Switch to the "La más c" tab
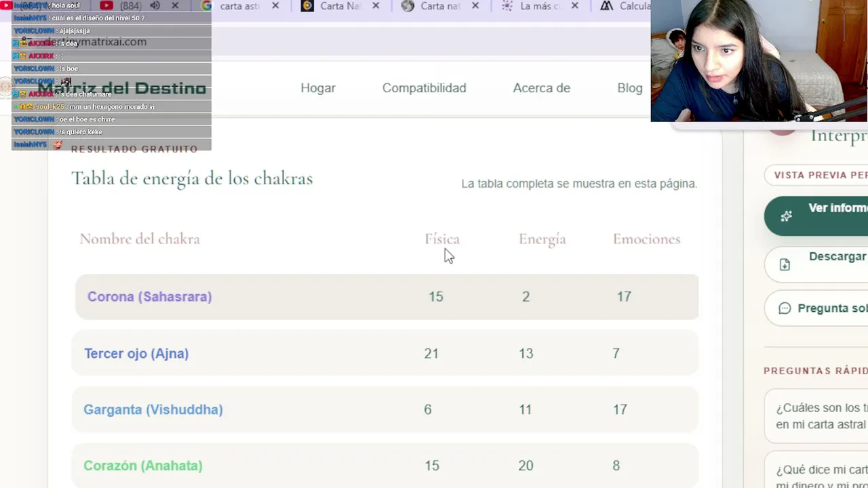Image resolution: width=868 pixels, height=488 pixels. (540, 6)
